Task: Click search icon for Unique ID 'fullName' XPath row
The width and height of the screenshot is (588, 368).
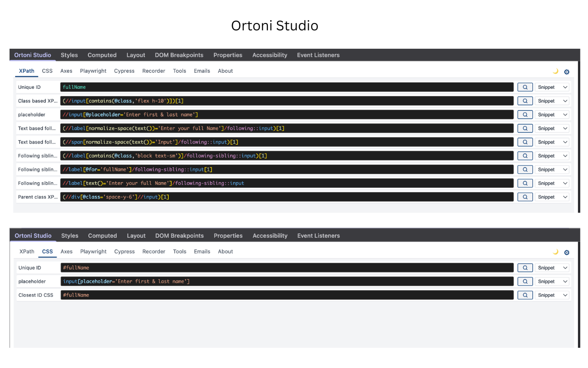Action: 525,87
